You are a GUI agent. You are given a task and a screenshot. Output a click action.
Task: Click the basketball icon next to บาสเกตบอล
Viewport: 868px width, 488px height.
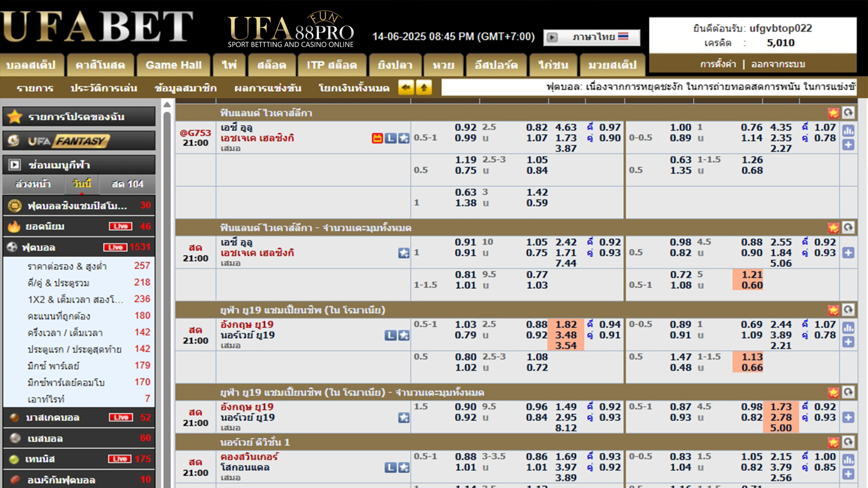14,417
